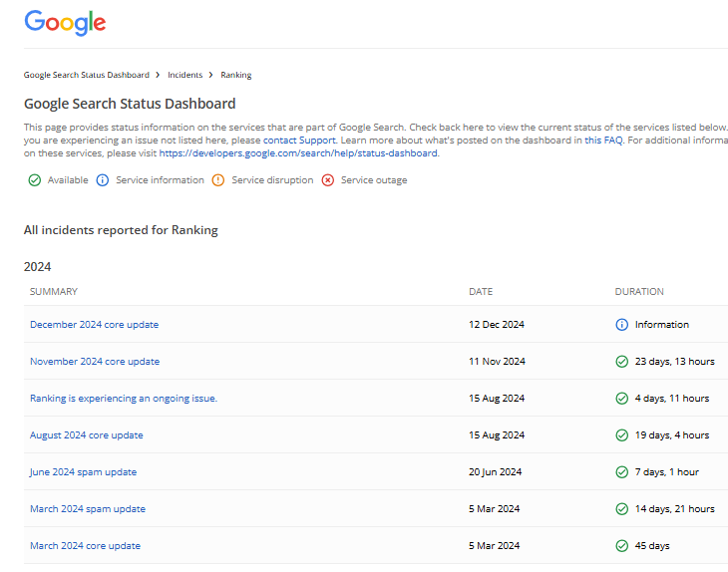This screenshot has height=572, width=728.
Task: Click the Service information legend label
Action: [x=160, y=180]
